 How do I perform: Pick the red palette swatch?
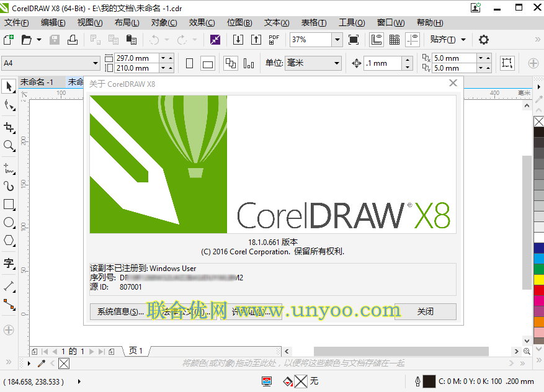[539, 290]
